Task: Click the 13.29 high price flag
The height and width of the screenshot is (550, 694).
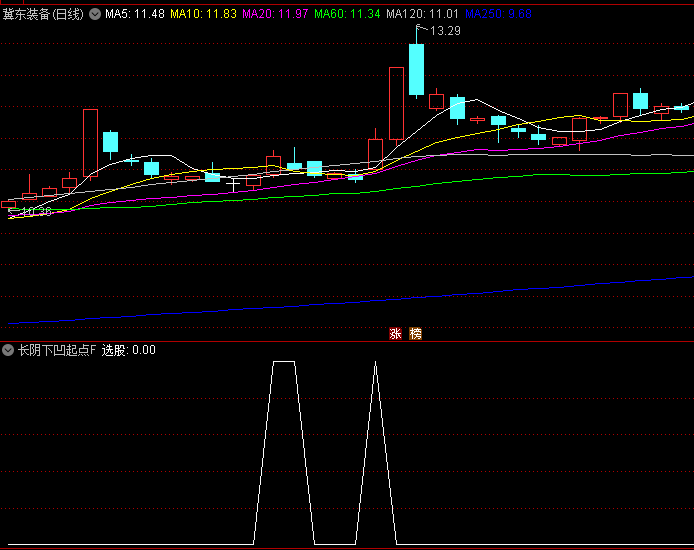Action: [x=445, y=31]
